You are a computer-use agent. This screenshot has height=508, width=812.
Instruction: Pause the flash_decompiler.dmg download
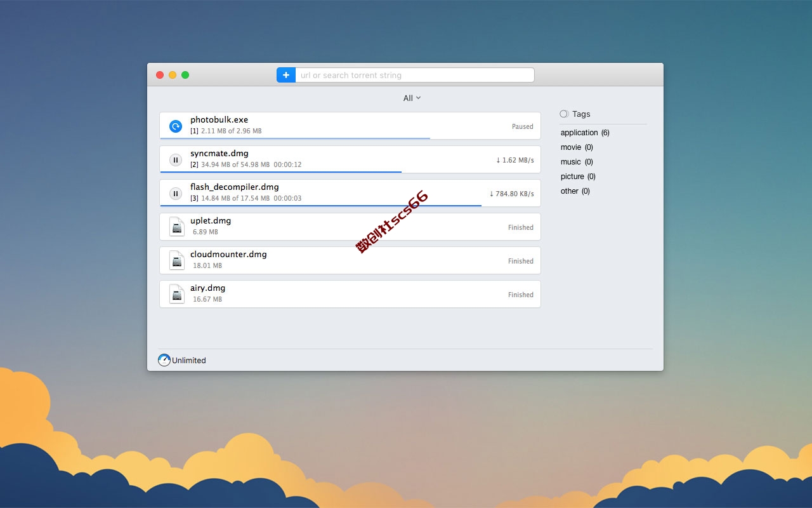tap(176, 194)
